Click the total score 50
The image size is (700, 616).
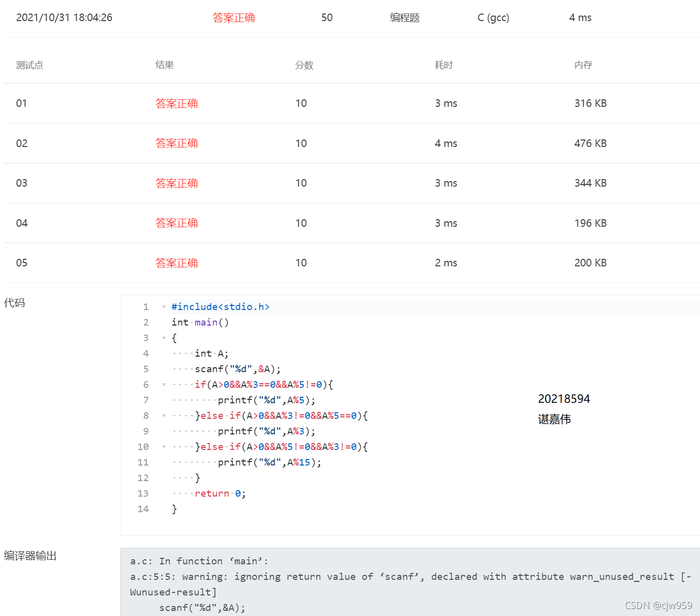click(x=327, y=18)
